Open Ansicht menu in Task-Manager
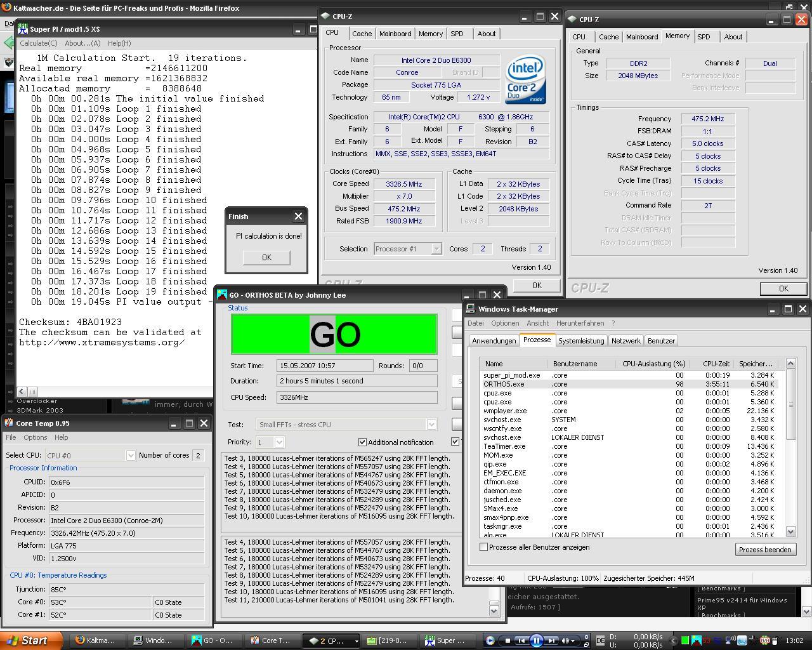Screen dimensions: 812x650 (x=537, y=323)
